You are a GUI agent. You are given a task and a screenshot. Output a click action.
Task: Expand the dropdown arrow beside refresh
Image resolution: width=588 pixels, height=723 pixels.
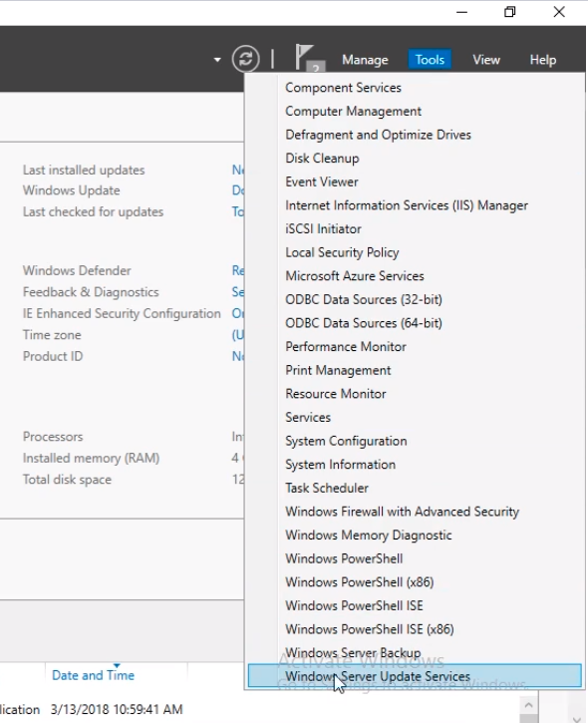tap(217, 60)
